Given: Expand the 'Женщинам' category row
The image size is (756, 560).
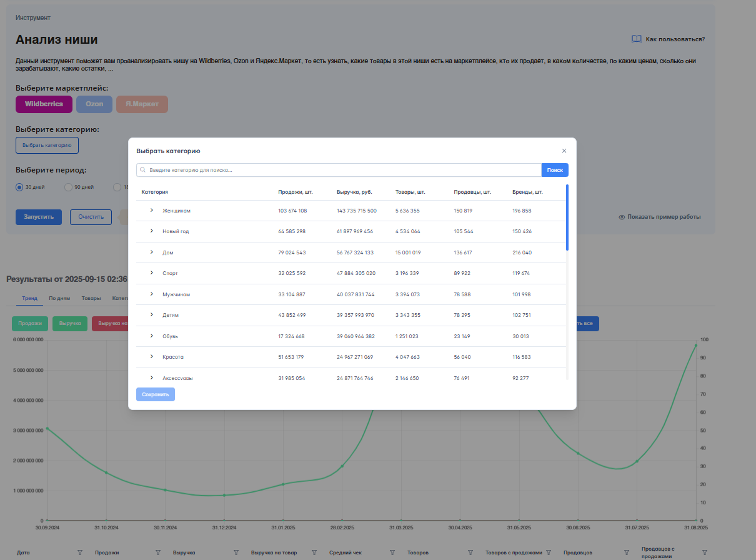Looking at the screenshot, I should 152,211.
